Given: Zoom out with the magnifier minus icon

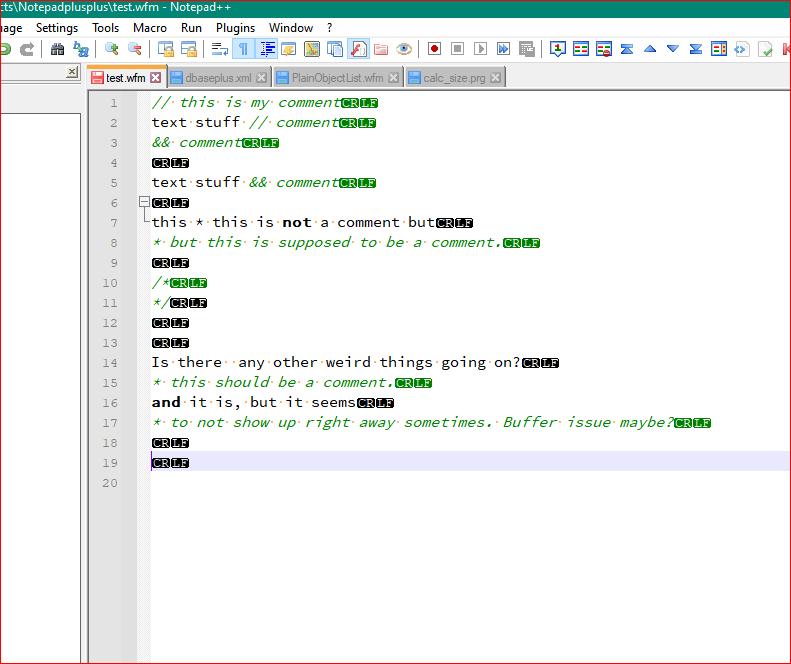Looking at the screenshot, I should [x=135, y=49].
